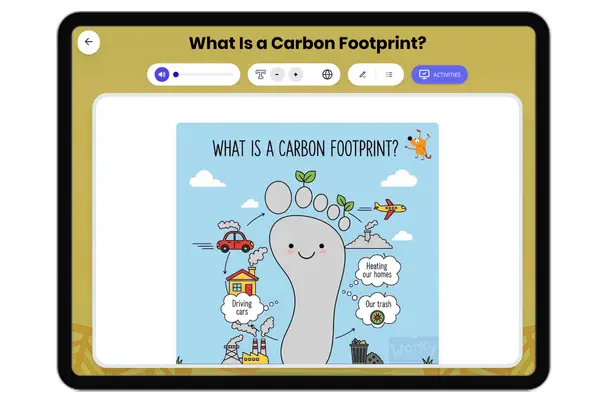
Task: Click the audio progress slider track
Action: pos(205,74)
